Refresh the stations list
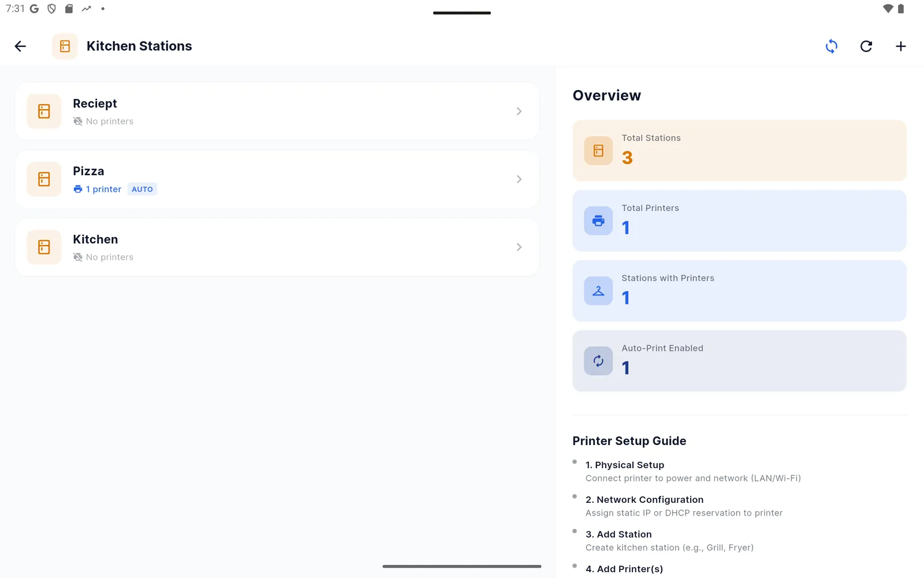Screen dimensions: 924x578 pos(866,46)
